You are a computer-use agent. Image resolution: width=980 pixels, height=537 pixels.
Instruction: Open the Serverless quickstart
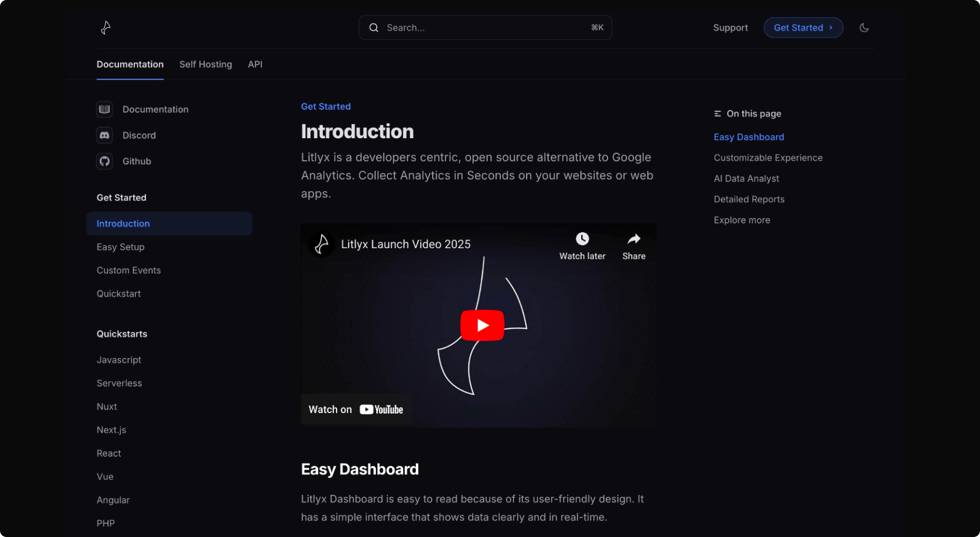click(119, 383)
